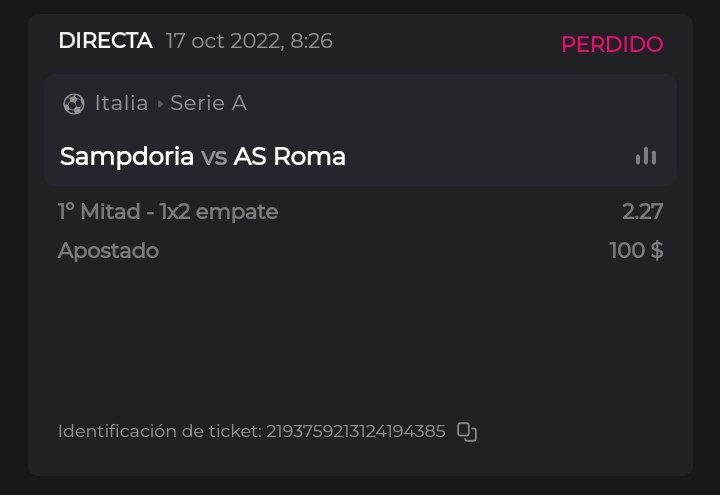Copy the ticket ID with copy icon
720x495 pixels.
467,432
